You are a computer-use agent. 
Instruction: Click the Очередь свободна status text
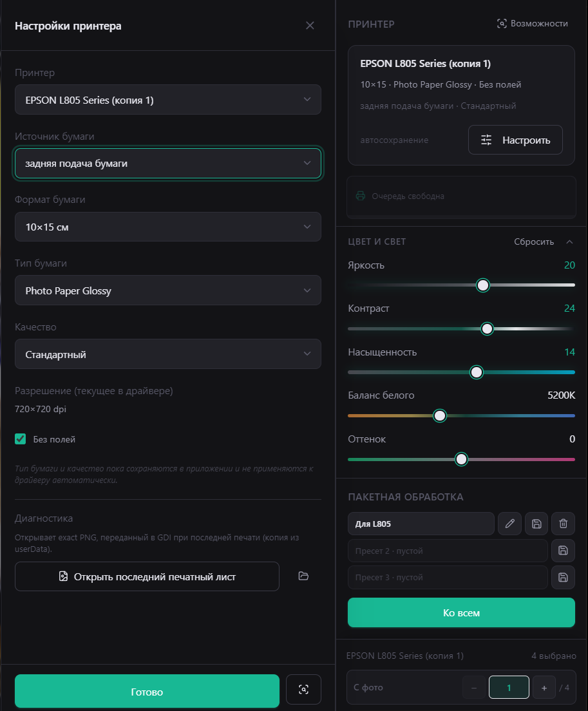(408, 196)
